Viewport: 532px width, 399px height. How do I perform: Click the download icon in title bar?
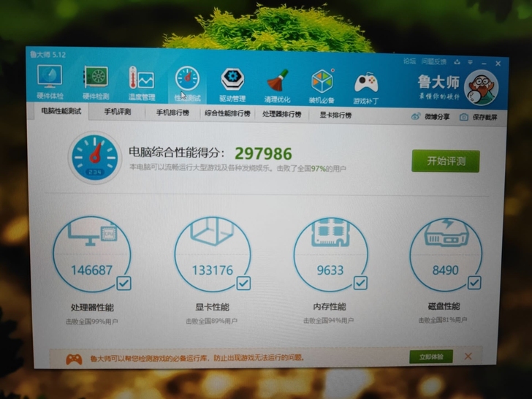pyautogui.click(x=457, y=61)
